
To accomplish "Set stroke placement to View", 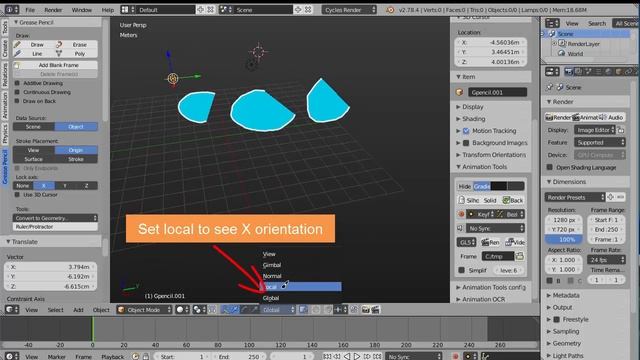I will click(x=34, y=150).
